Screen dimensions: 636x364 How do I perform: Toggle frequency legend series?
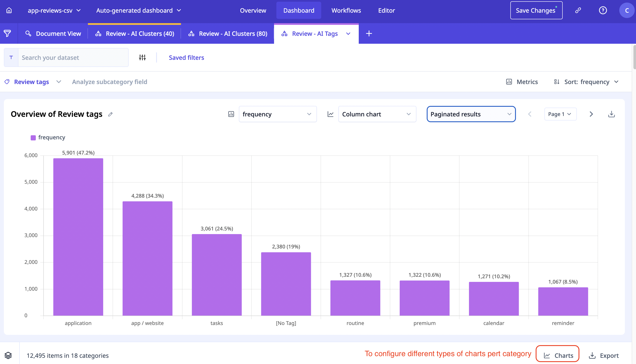[48, 137]
